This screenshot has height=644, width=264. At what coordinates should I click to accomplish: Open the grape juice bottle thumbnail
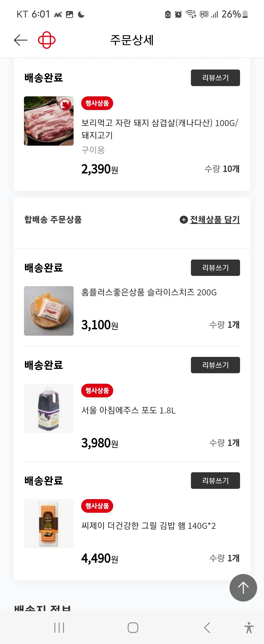(49, 408)
